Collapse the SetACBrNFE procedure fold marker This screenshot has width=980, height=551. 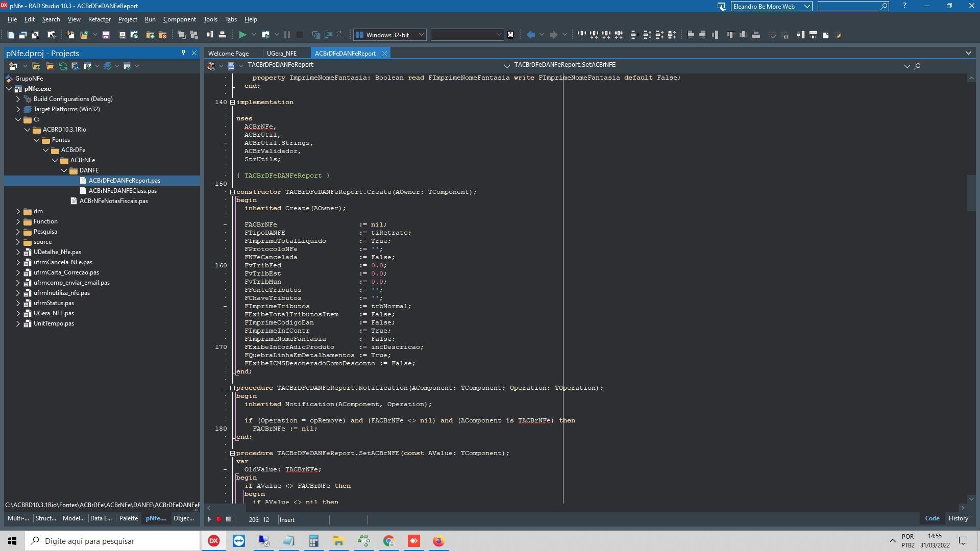point(232,453)
